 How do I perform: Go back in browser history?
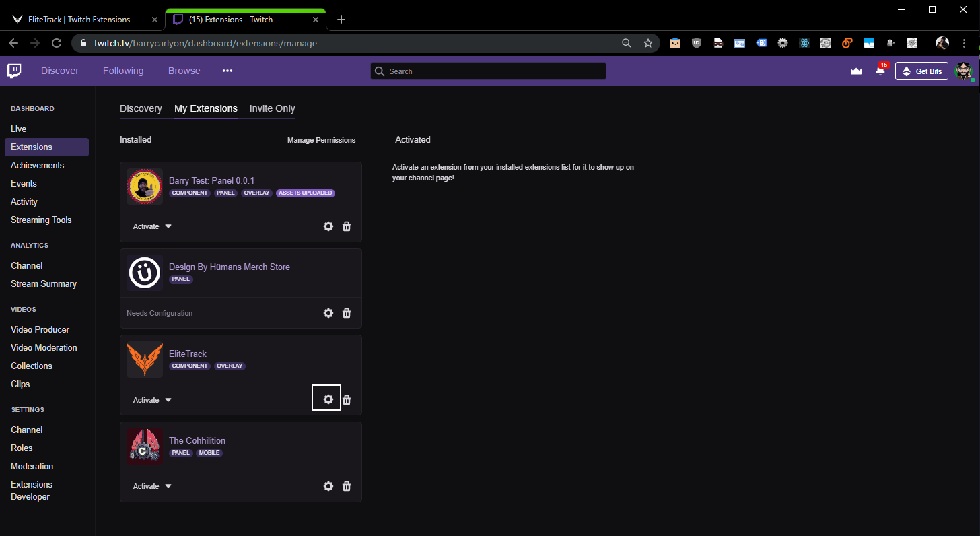(x=13, y=43)
